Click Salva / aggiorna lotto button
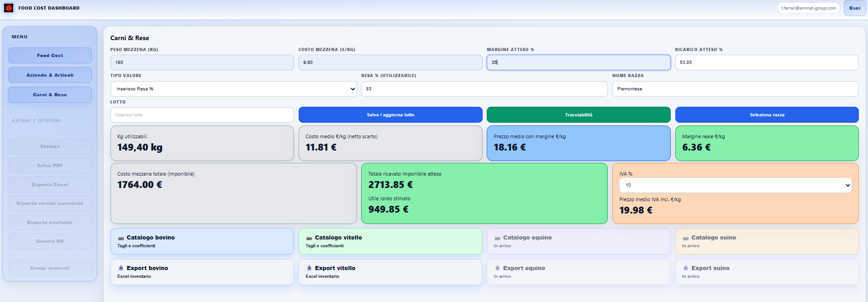The image size is (868, 302). pos(390,115)
